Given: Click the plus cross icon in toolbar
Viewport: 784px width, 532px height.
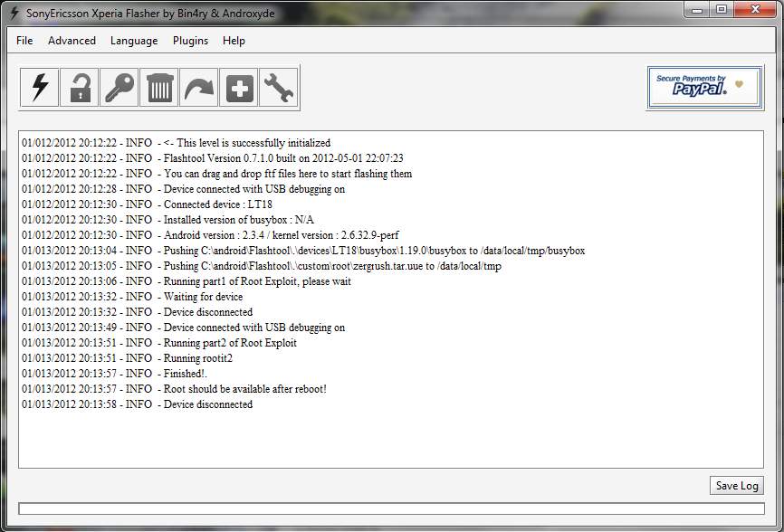Looking at the screenshot, I should tap(239, 88).
